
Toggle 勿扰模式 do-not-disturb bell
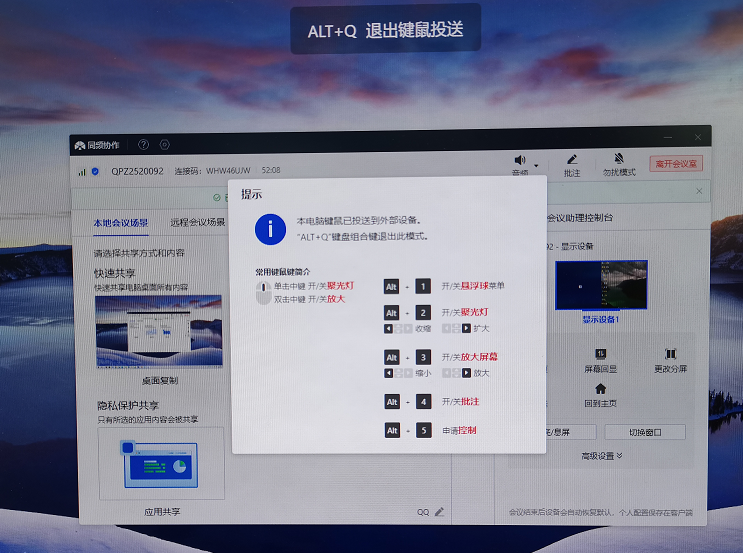pyautogui.click(x=619, y=160)
